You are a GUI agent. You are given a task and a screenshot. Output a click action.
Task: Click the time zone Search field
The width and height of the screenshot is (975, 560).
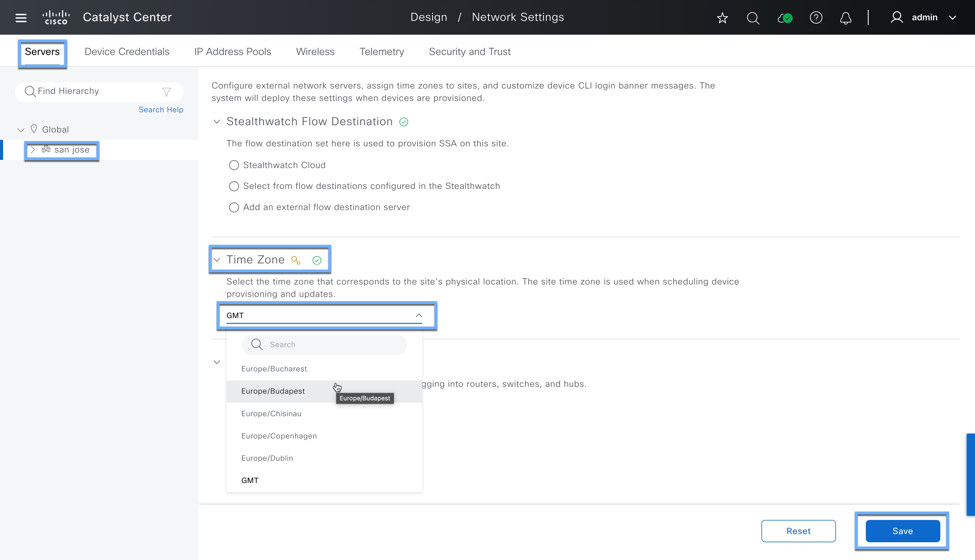331,345
